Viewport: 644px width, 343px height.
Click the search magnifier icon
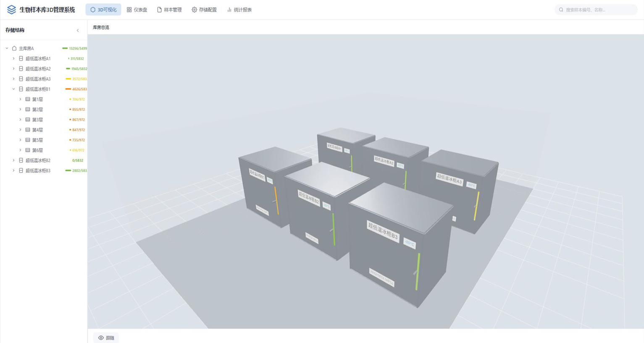point(561,10)
